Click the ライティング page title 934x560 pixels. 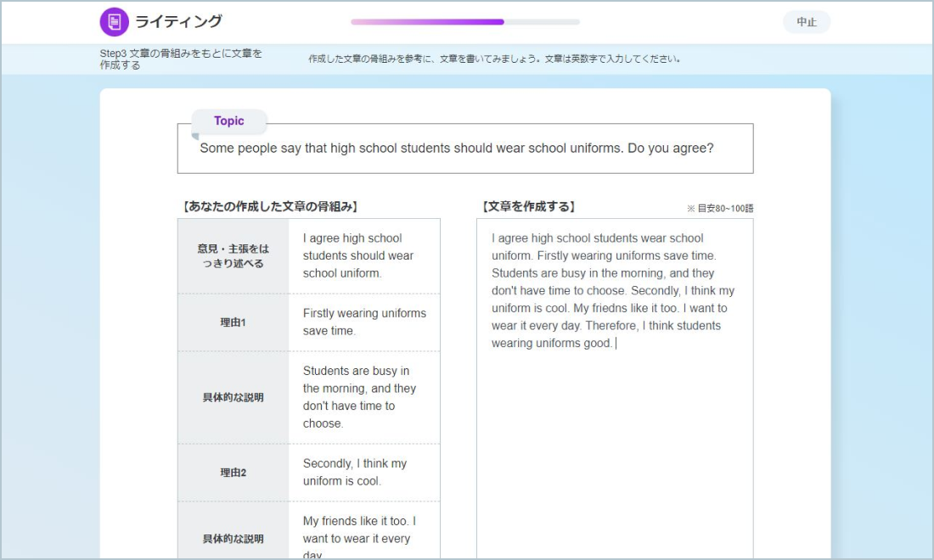click(178, 22)
